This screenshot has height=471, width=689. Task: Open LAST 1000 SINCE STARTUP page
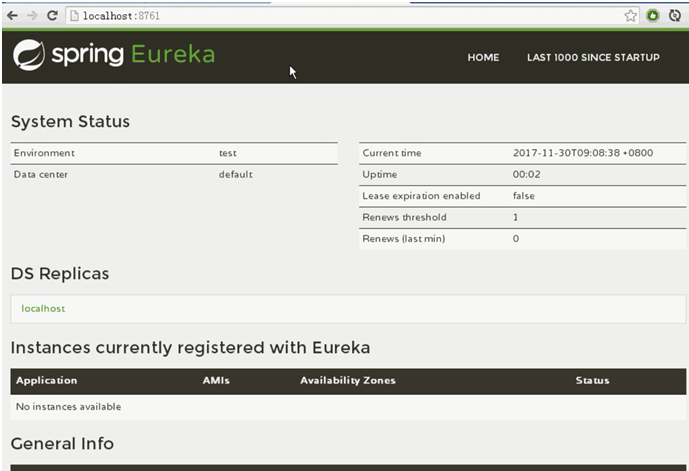(x=593, y=57)
